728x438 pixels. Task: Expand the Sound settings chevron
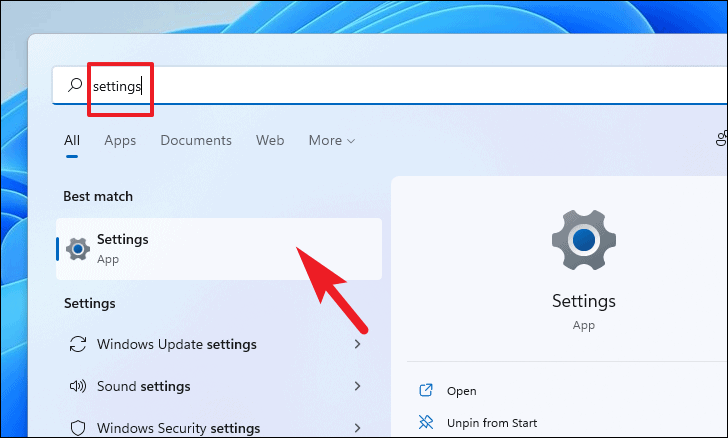[357, 386]
